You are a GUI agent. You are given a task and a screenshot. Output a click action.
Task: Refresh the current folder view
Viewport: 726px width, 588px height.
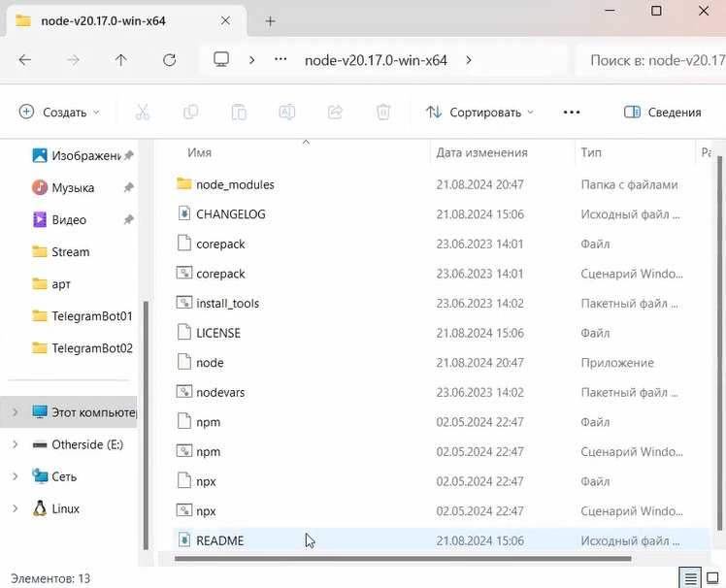coord(169,60)
